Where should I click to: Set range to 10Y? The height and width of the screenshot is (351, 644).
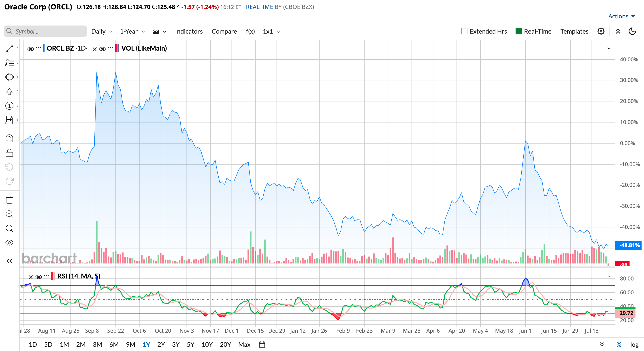pos(207,345)
